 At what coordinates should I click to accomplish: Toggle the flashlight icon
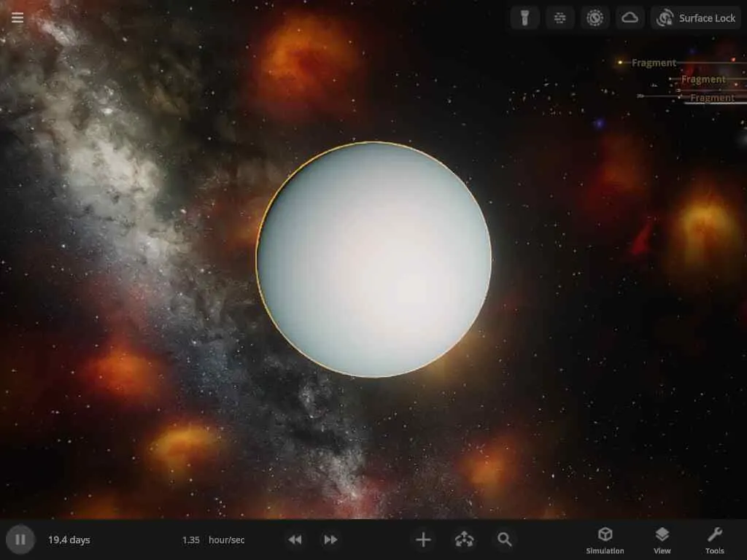525,18
